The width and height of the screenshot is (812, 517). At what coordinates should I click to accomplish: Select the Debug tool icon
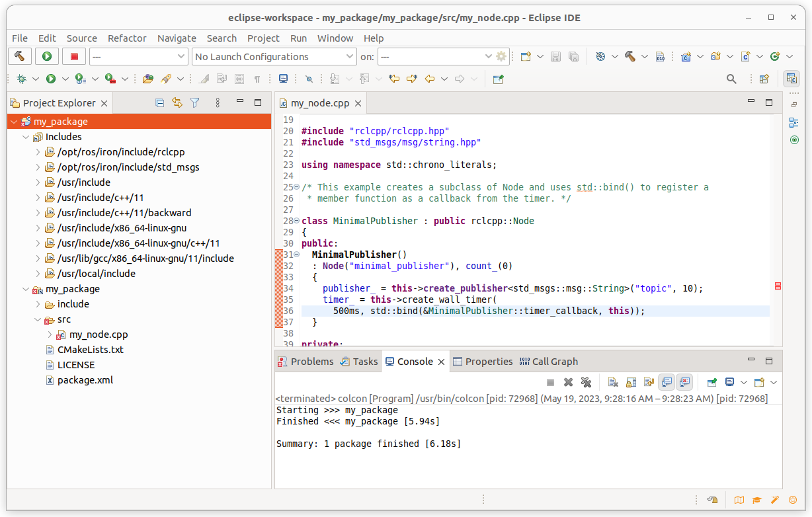[20, 79]
